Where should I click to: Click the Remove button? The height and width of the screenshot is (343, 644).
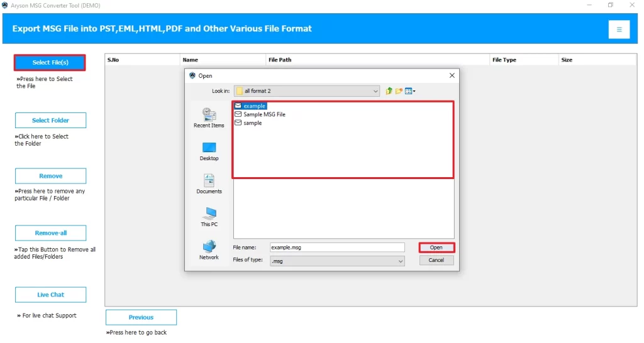point(50,176)
